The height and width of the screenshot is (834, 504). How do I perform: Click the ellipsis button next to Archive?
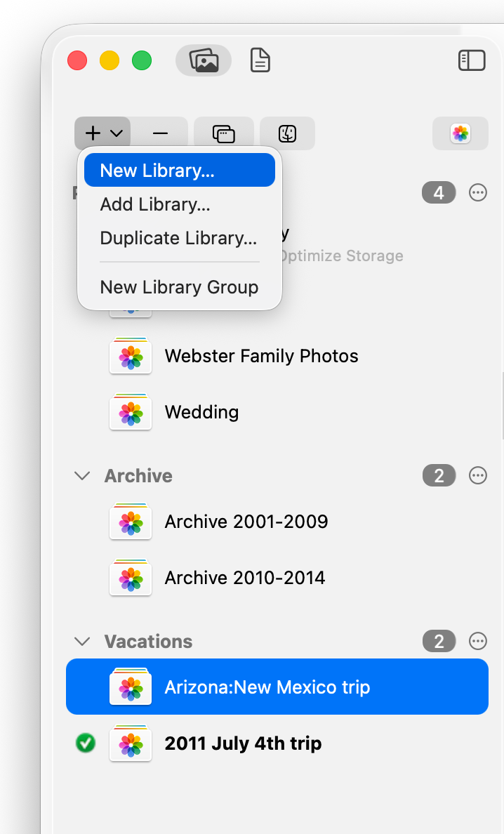(x=477, y=475)
